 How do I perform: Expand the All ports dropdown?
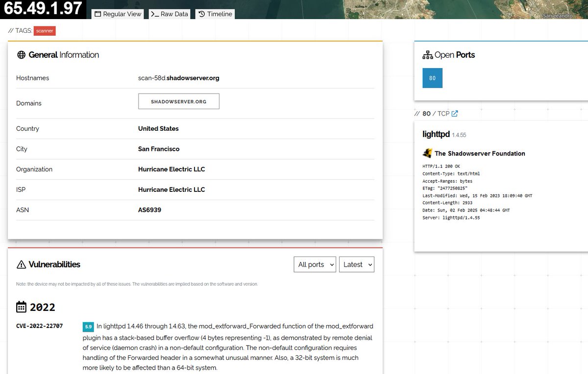(x=315, y=264)
